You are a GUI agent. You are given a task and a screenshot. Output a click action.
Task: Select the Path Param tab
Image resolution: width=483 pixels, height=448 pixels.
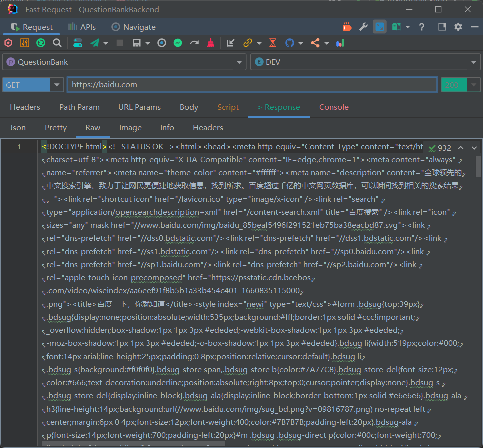click(79, 107)
